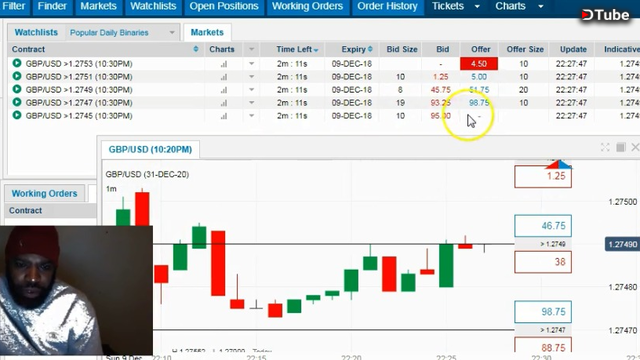Open ticket for GBP/USD >1.2753 contract
Screen dimensions: 640x360
tap(17, 63)
